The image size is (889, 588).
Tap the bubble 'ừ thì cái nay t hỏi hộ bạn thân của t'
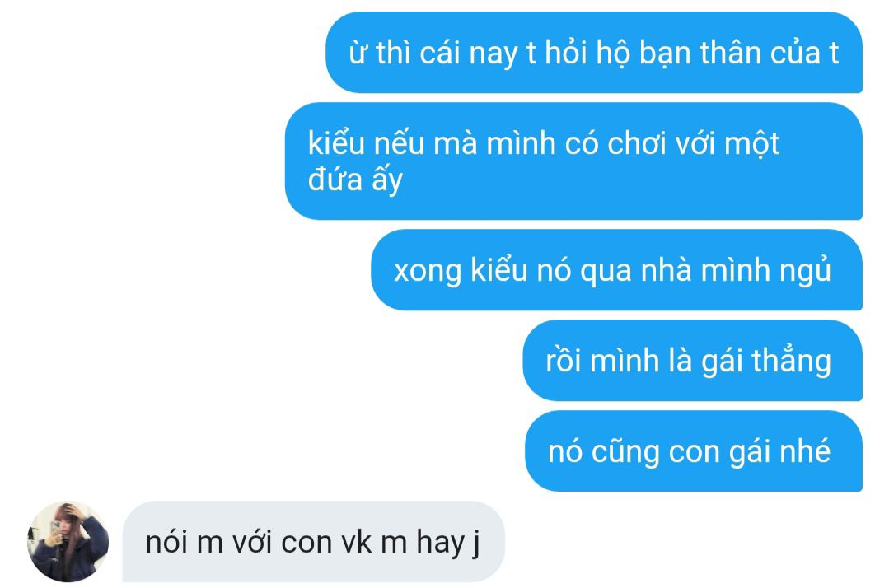pyautogui.click(x=593, y=52)
